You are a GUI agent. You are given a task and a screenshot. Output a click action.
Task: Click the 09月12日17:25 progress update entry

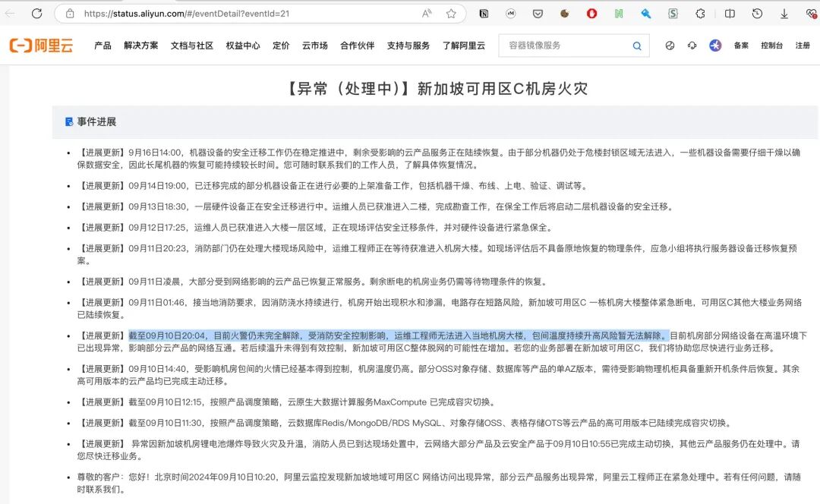(x=316, y=228)
